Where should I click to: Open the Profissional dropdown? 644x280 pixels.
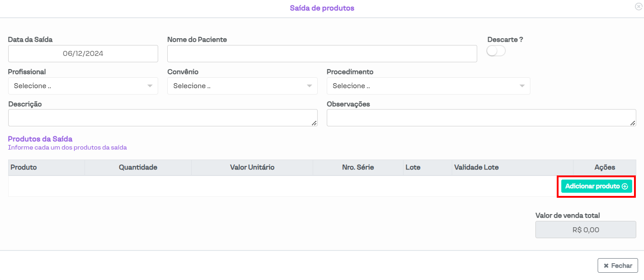83,86
